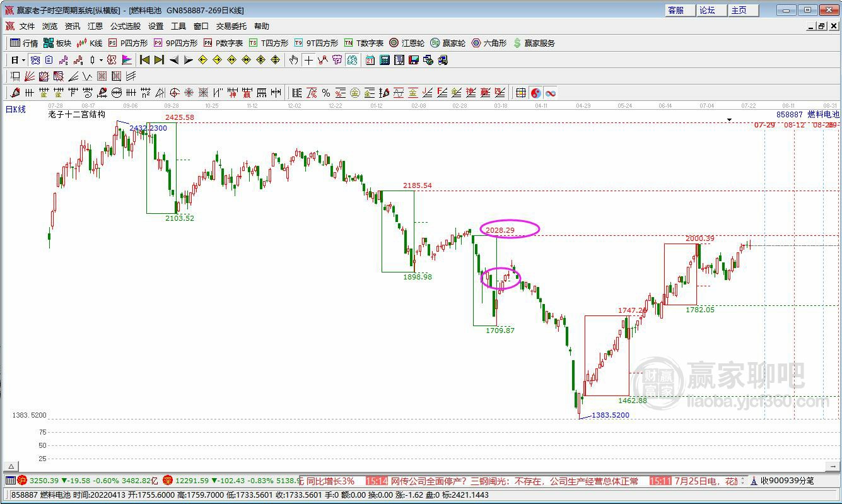Click the red J angle-lines icon
This screenshot has width=842, height=504.
pos(427,93)
